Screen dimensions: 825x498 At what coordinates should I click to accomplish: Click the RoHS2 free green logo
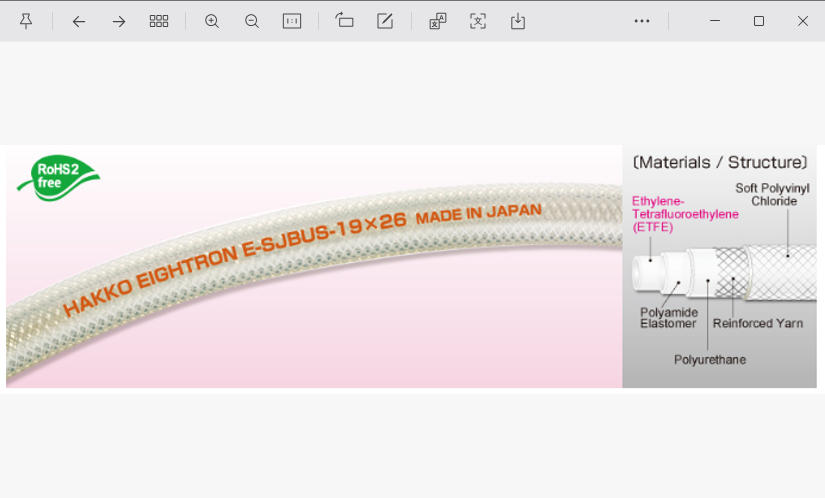coord(58,177)
